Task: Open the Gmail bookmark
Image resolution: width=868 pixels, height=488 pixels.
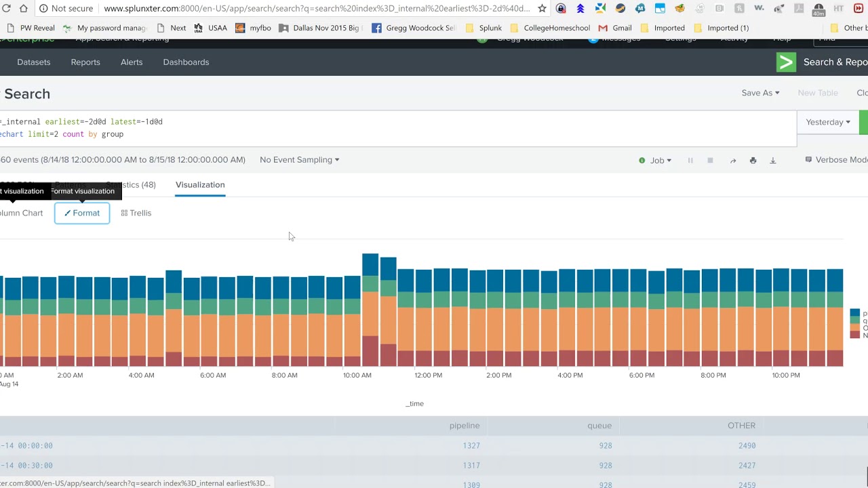Action: click(615, 28)
